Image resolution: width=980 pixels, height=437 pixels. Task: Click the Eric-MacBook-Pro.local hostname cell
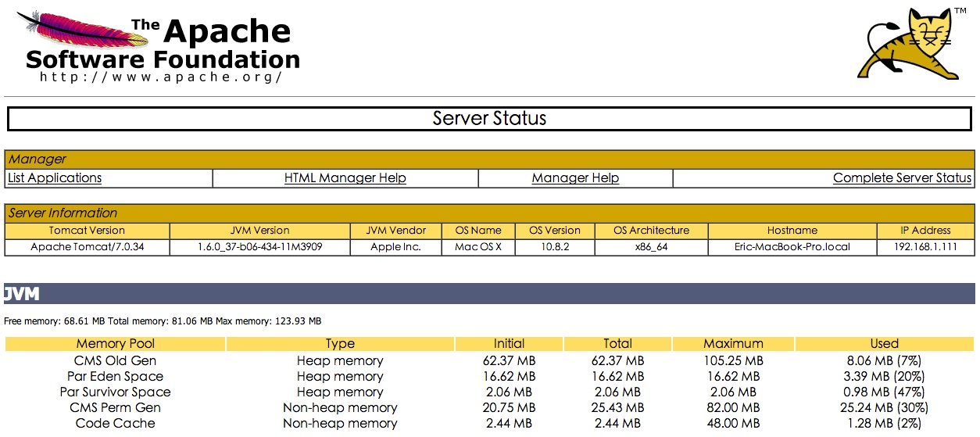point(792,247)
